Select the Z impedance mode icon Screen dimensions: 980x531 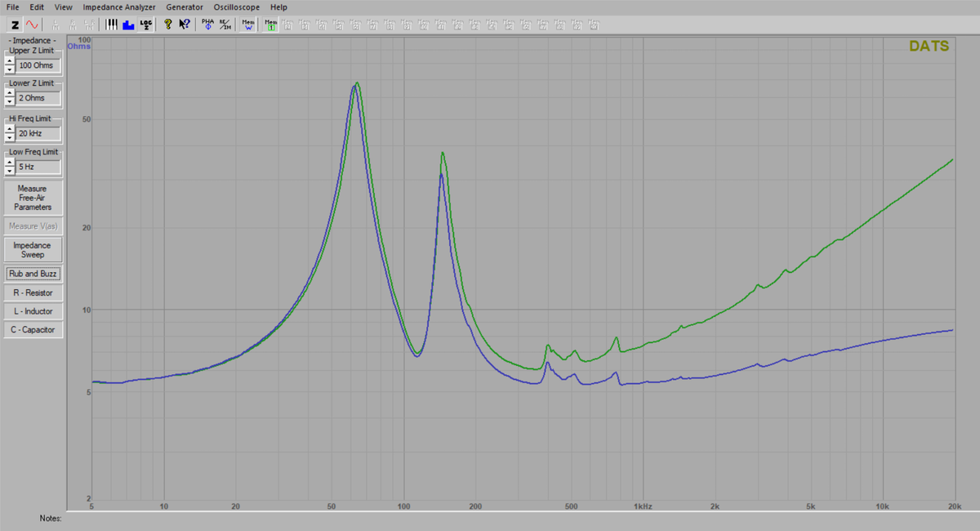tap(16, 25)
